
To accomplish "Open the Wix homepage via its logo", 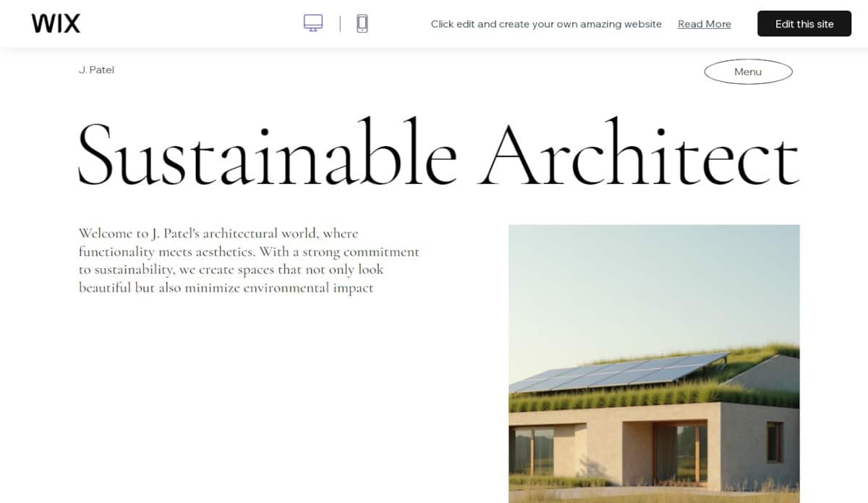I will [x=56, y=23].
